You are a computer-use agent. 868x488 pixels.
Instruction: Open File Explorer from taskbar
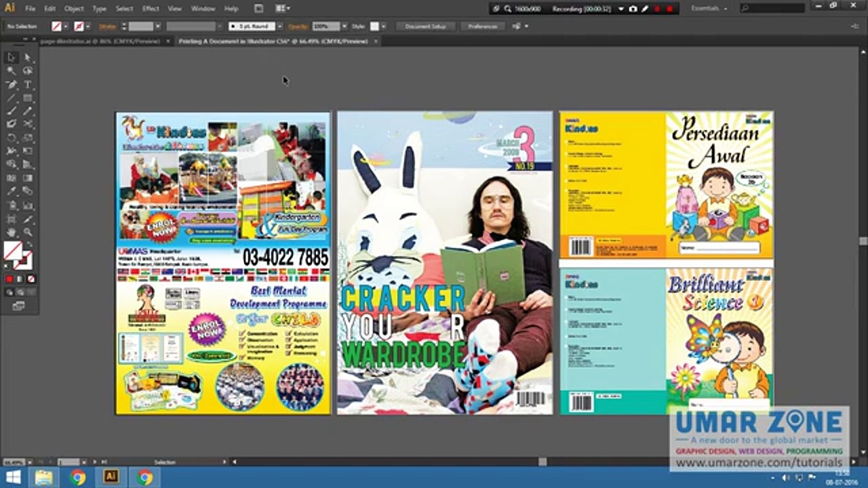click(44, 477)
